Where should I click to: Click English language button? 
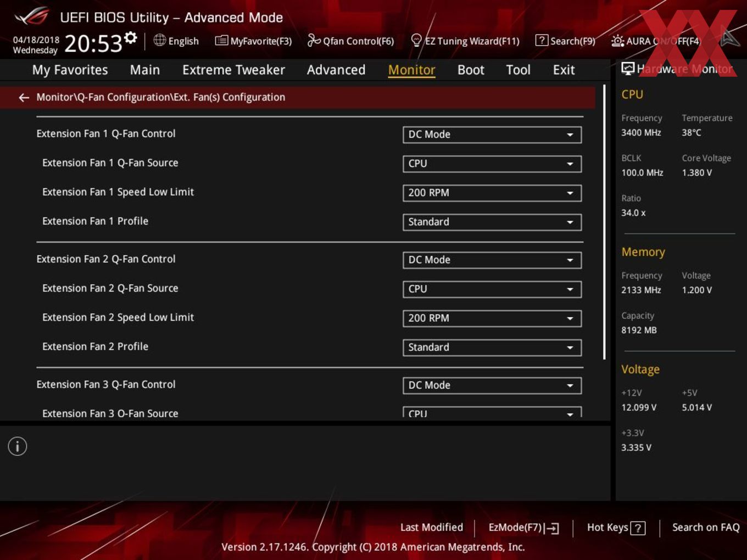[x=176, y=41]
